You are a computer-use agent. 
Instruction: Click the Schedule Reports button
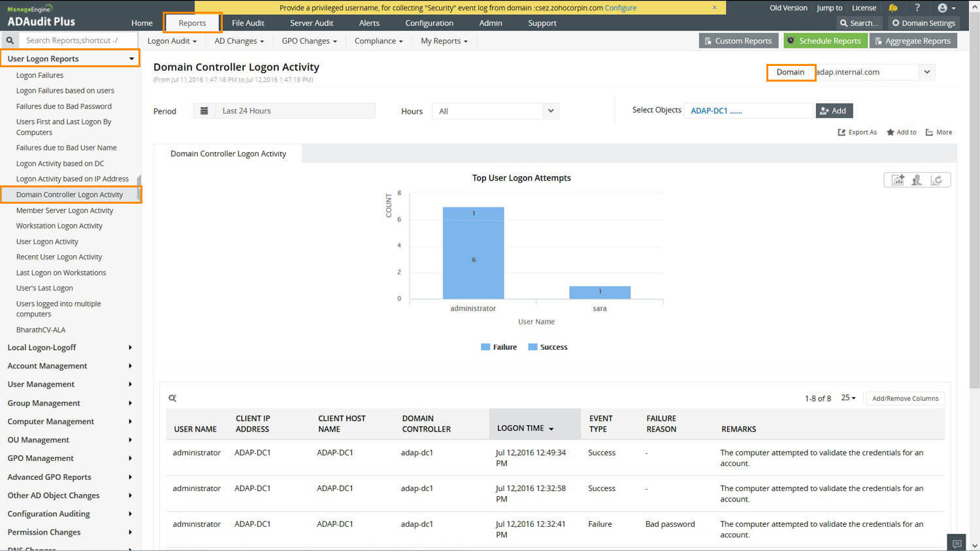825,40
